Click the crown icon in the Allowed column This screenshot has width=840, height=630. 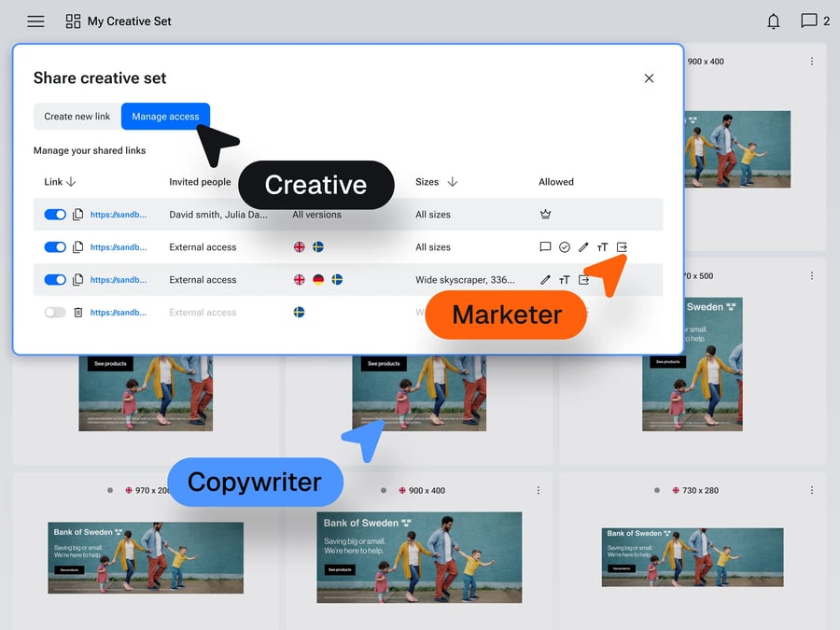coord(546,215)
